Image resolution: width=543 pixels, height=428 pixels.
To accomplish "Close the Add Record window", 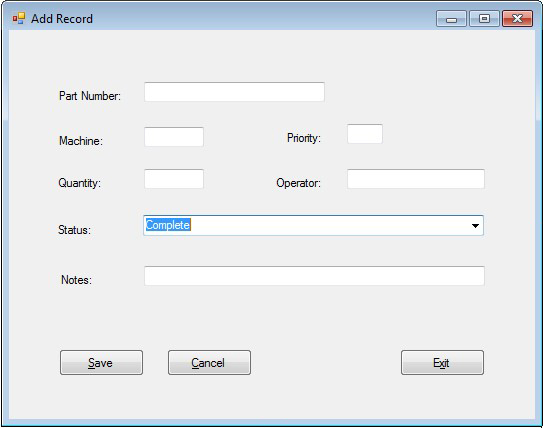I will 517,19.
